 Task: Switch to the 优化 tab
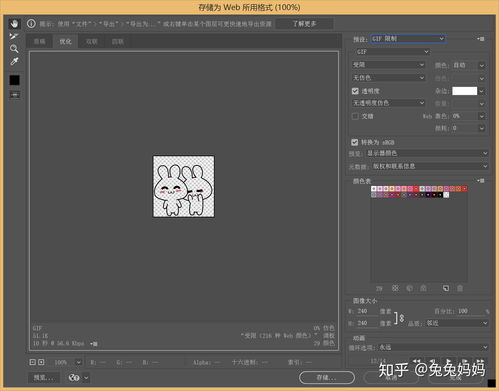point(65,41)
